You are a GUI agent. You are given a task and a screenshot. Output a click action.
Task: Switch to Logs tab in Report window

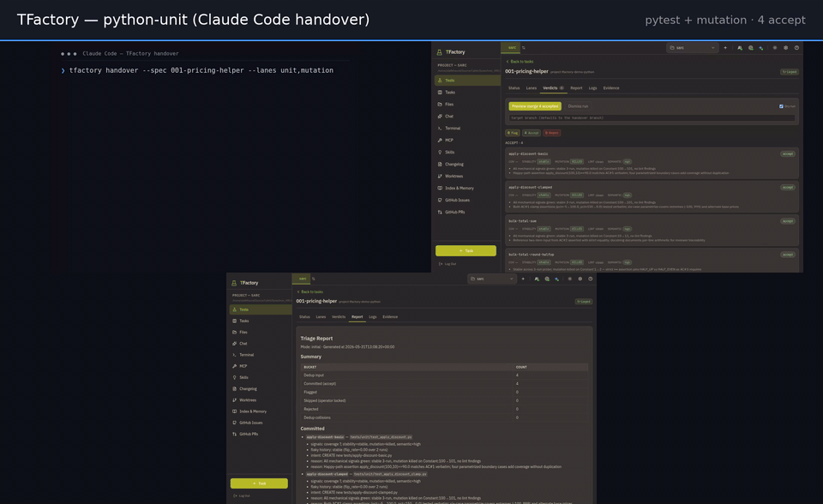[373, 317]
